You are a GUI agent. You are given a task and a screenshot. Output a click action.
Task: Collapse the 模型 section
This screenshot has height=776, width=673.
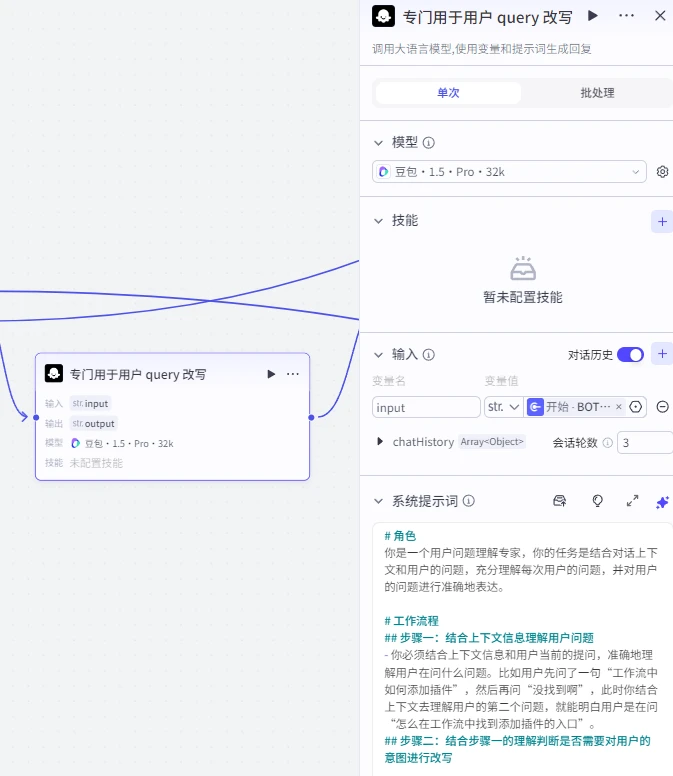click(379, 143)
